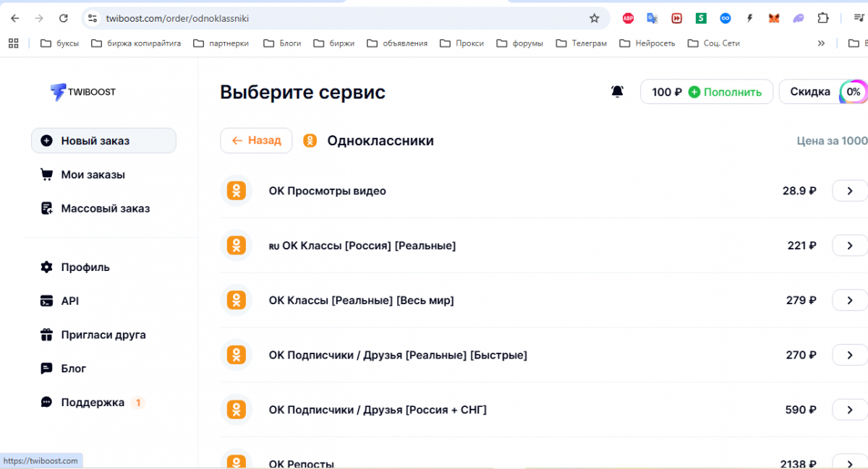Image resolution: width=868 pixels, height=469 pixels.
Task: Click the Odnoklassniki icon beside ОК Просмотры видео
Action: point(236,191)
